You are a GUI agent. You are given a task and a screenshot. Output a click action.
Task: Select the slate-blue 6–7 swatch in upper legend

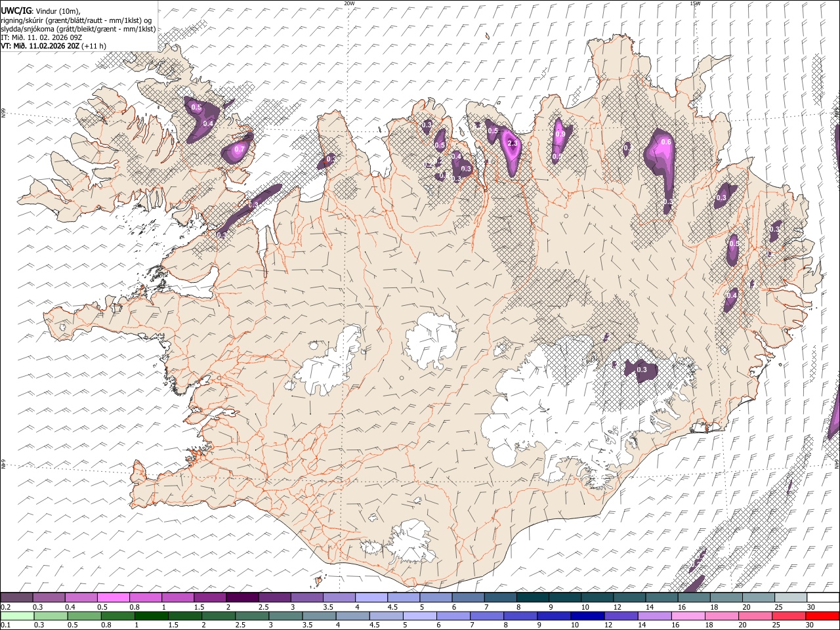469,597
